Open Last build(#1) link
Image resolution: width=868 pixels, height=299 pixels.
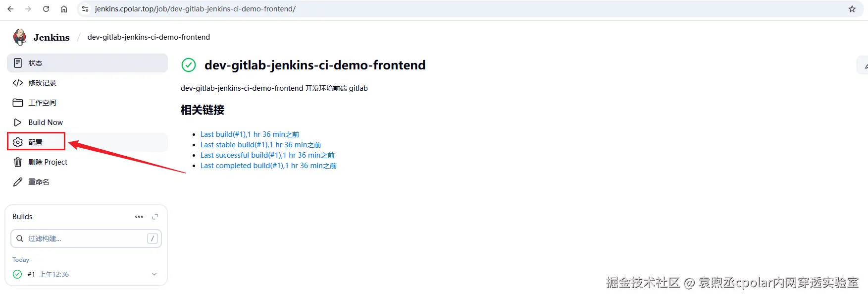[250, 134]
